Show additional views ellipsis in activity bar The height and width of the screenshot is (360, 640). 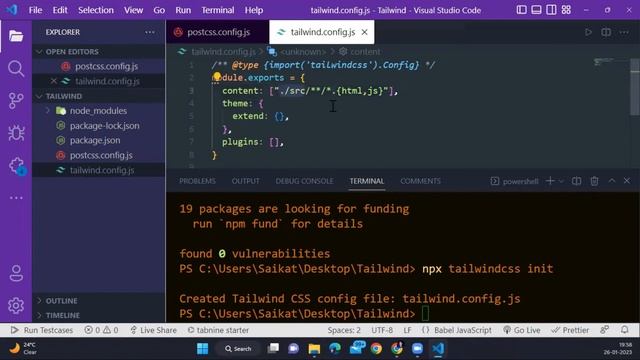pyautogui.click(x=16, y=198)
